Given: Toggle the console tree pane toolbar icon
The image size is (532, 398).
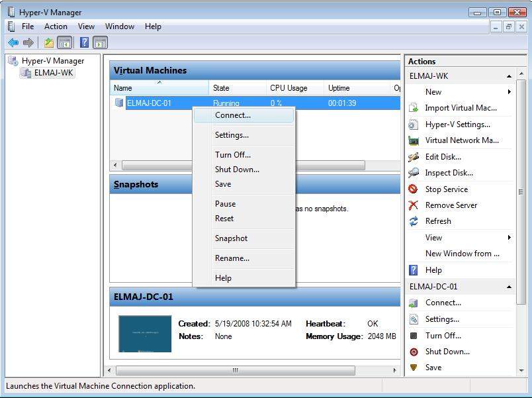Looking at the screenshot, I should pyautogui.click(x=64, y=43).
